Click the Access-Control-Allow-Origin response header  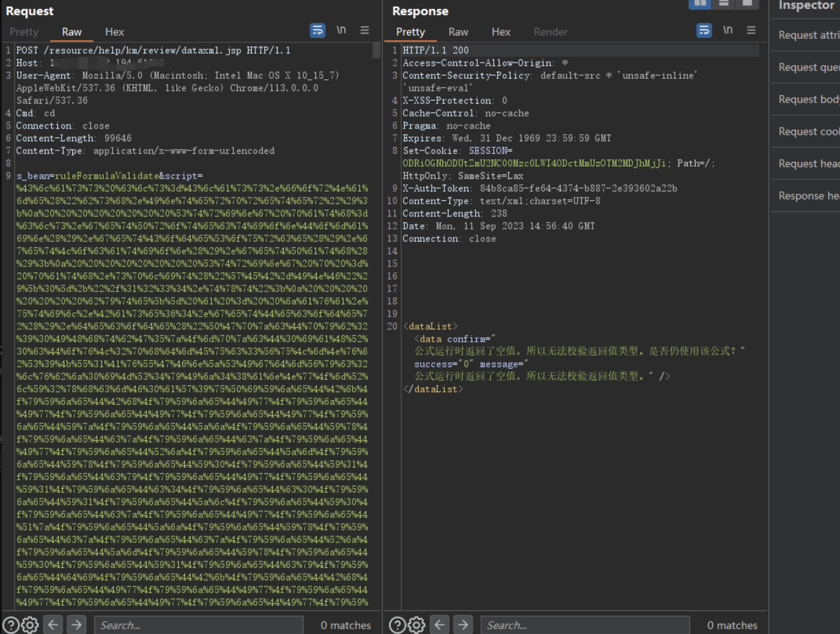(x=486, y=63)
